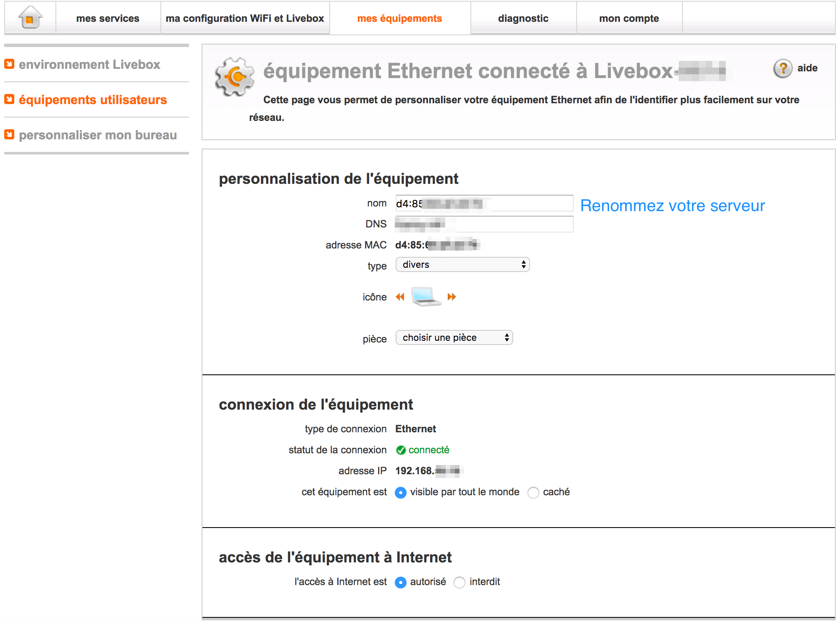Expand the 'choisir une pièce' dropdown

(x=454, y=338)
